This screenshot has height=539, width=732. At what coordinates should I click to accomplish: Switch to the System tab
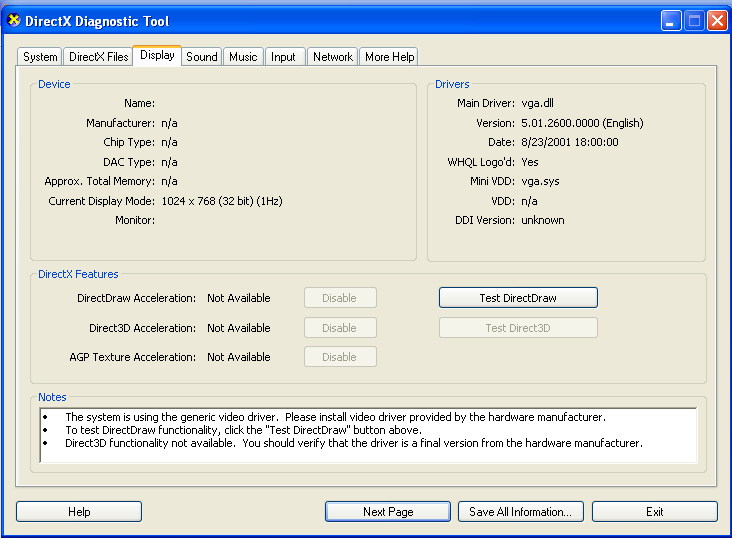[41, 57]
